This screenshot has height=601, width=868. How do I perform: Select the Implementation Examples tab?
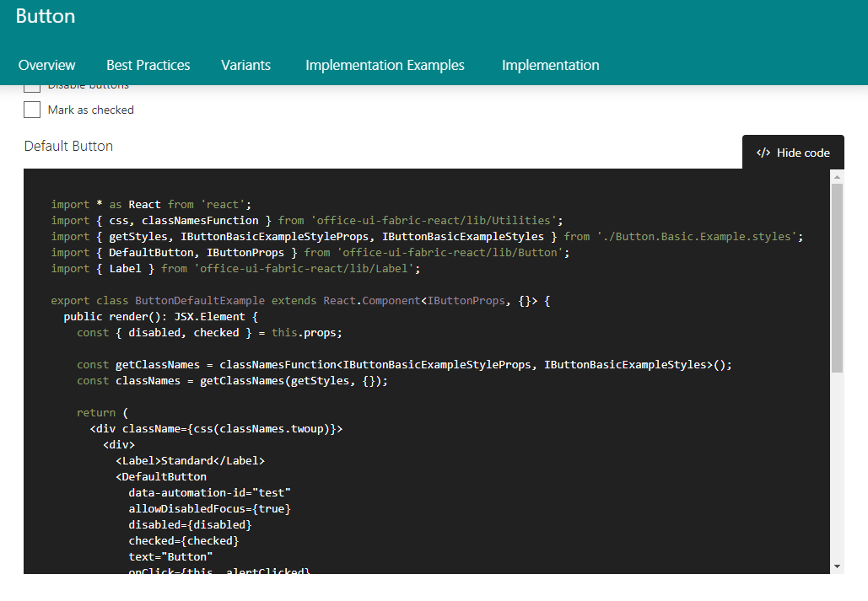(x=385, y=65)
